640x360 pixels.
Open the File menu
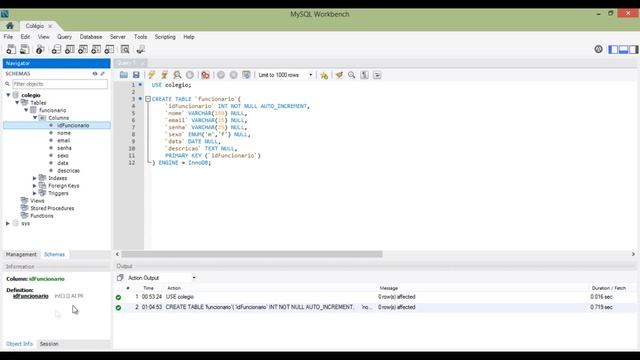tap(8, 37)
